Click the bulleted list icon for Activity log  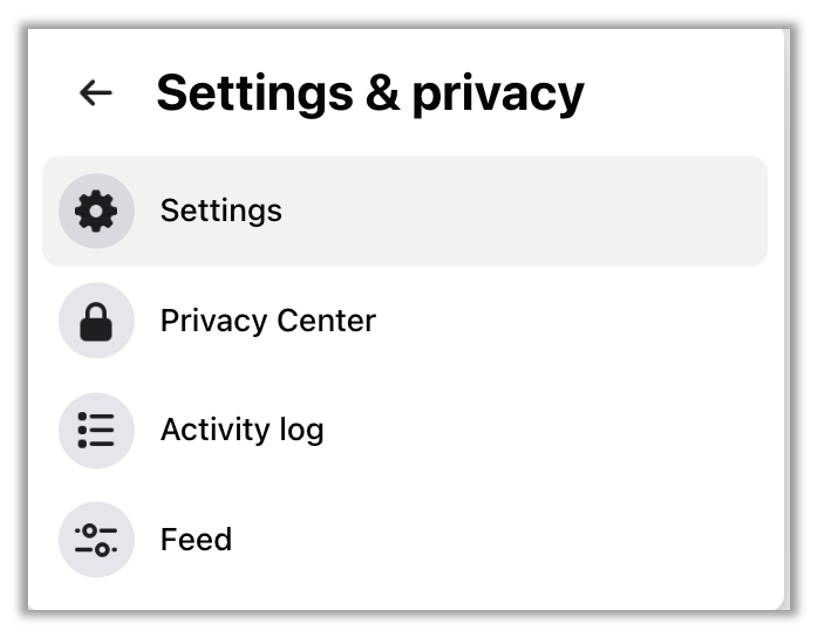click(x=96, y=430)
